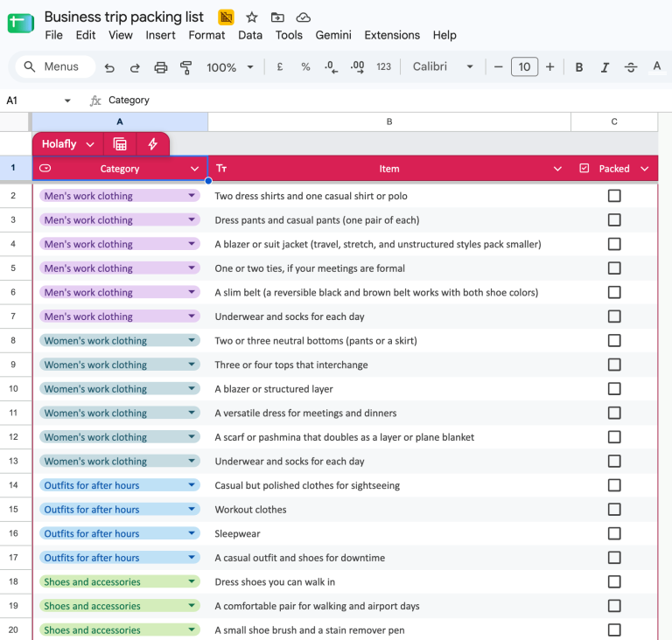This screenshot has height=640, width=672.
Task: Click the Move to folder icon
Action: [277, 17]
